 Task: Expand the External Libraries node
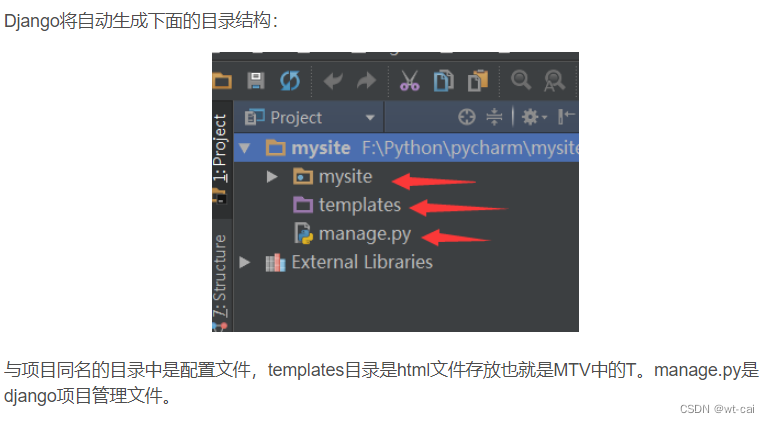pos(245,262)
